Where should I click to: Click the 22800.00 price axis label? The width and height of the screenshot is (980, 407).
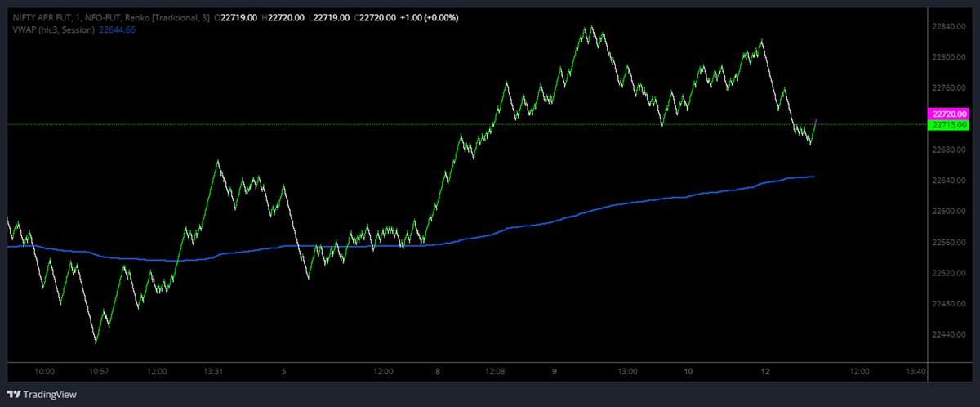click(949, 57)
